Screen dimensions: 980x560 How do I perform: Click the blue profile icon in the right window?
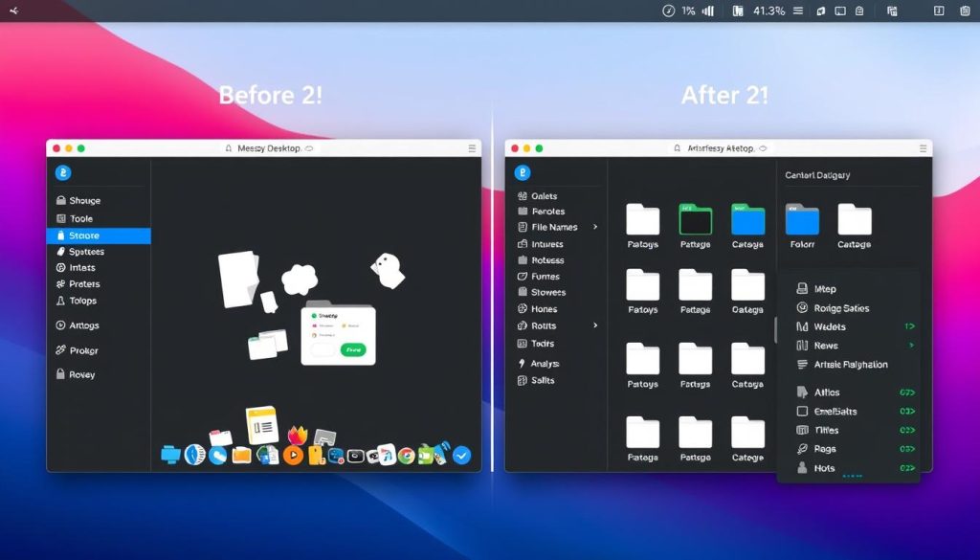523,173
